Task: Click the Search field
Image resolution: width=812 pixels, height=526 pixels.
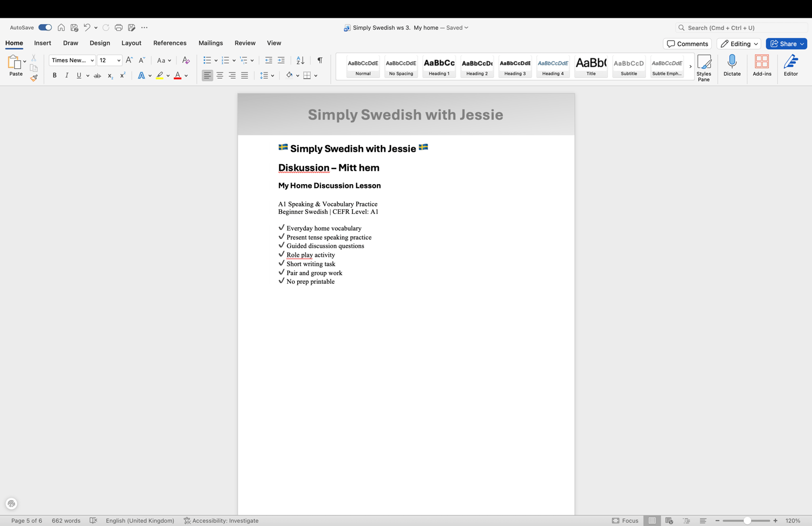Action: click(x=741, y=28)
